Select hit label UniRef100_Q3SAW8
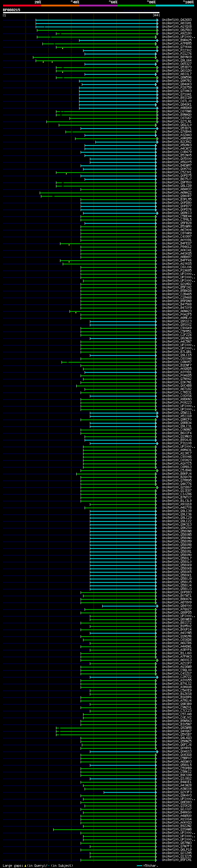This screenshot has width=197, height=868. [x=177, y=829]
